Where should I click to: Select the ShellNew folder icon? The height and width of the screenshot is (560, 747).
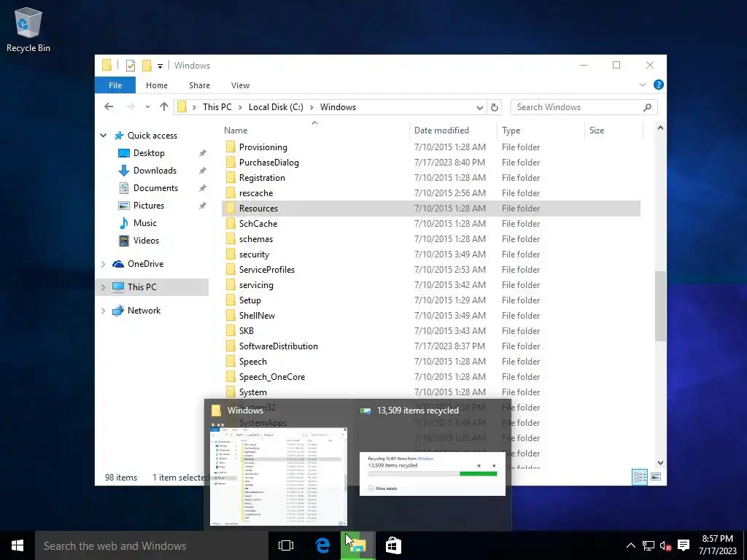(231, 315)
